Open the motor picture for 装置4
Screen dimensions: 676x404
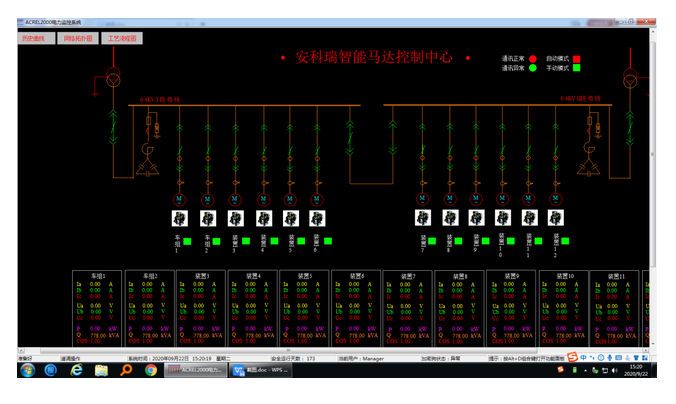click(x=264, y=219)
